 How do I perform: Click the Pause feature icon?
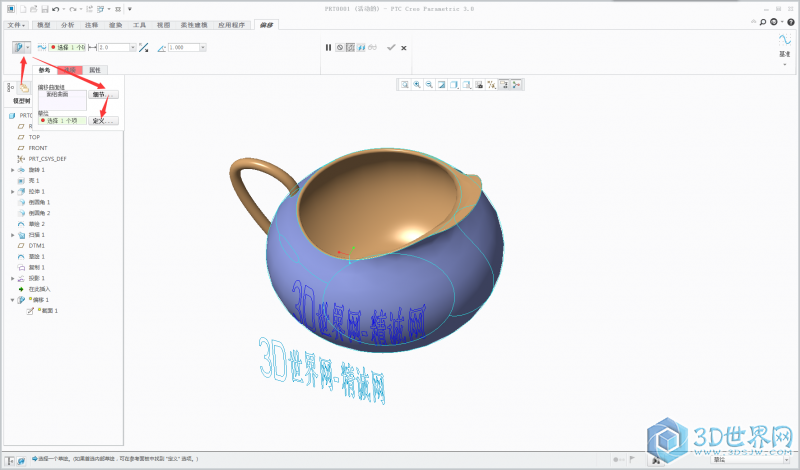328,47
